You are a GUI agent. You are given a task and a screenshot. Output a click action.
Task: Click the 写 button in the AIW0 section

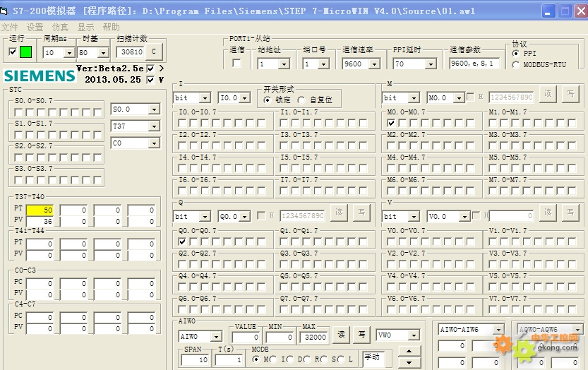[x=361, y=334]
